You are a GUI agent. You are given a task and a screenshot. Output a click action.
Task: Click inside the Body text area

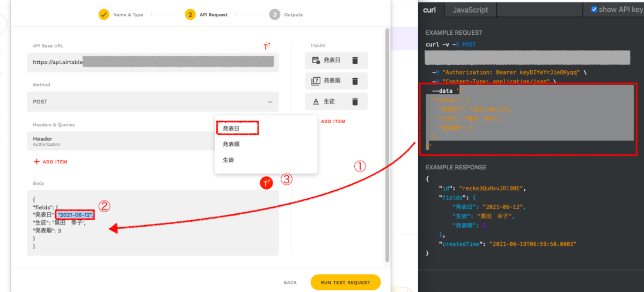(153, 222)
